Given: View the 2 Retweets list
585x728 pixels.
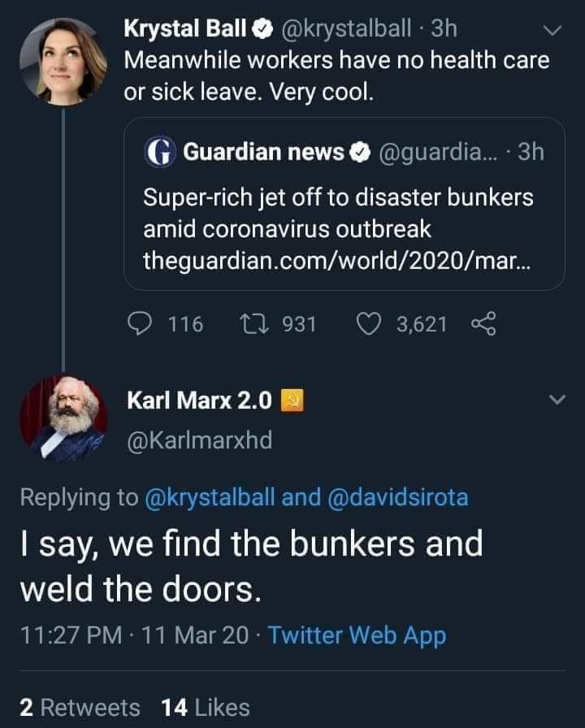Looking at the screenshot, I should point(79,707).
